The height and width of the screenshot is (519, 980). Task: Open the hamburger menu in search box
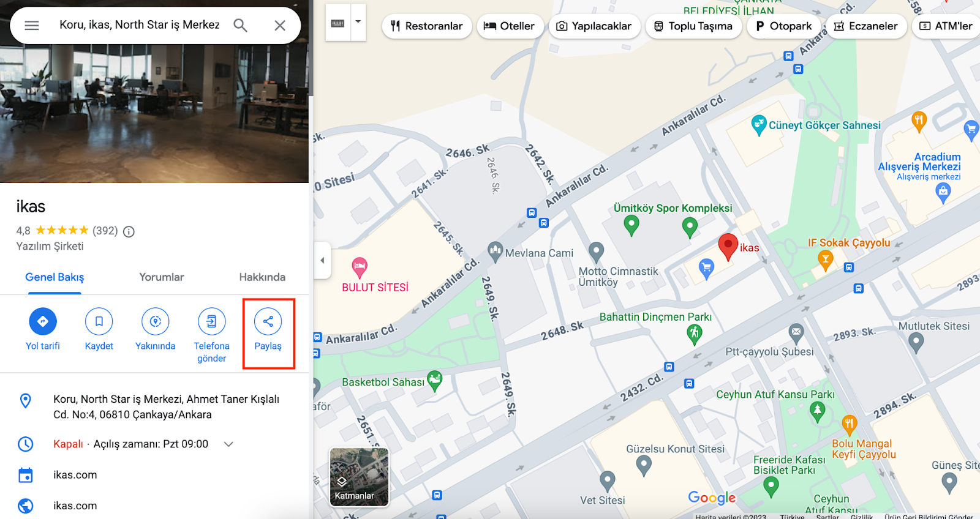(32, 25)
